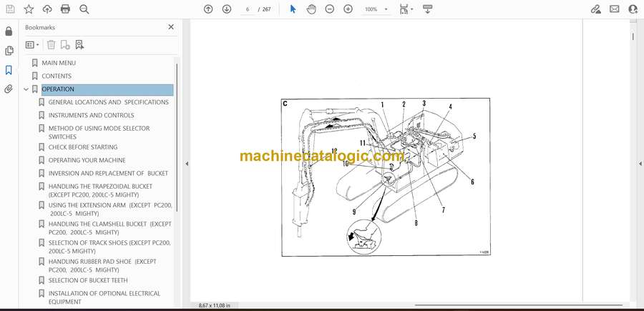Go to next page arrow
This screenshot has height=311, width=644.
pyautogui.click(x=227, y=9)
